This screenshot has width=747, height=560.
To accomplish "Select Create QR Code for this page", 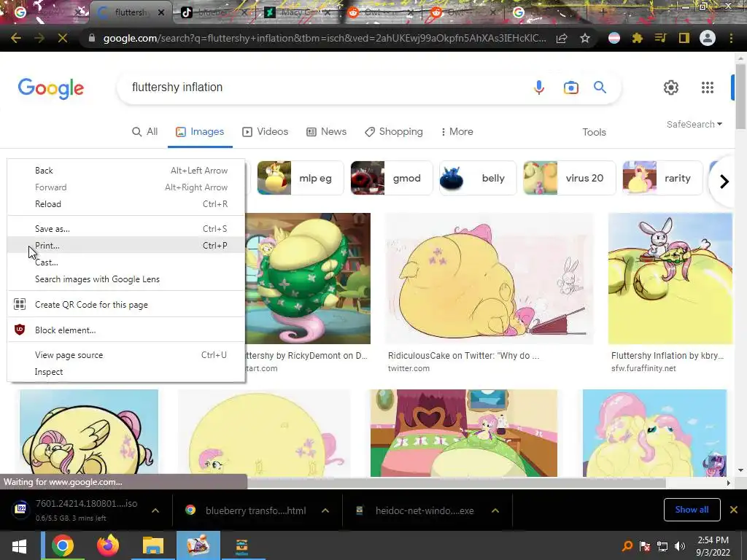I will [126, 305].
